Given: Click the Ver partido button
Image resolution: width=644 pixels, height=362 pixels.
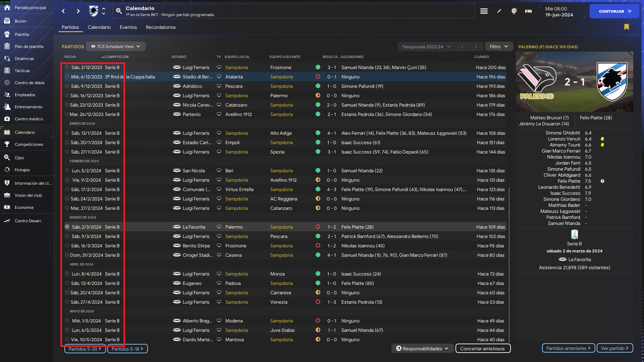Looking at the screenshot, I should tap(615, 348).
